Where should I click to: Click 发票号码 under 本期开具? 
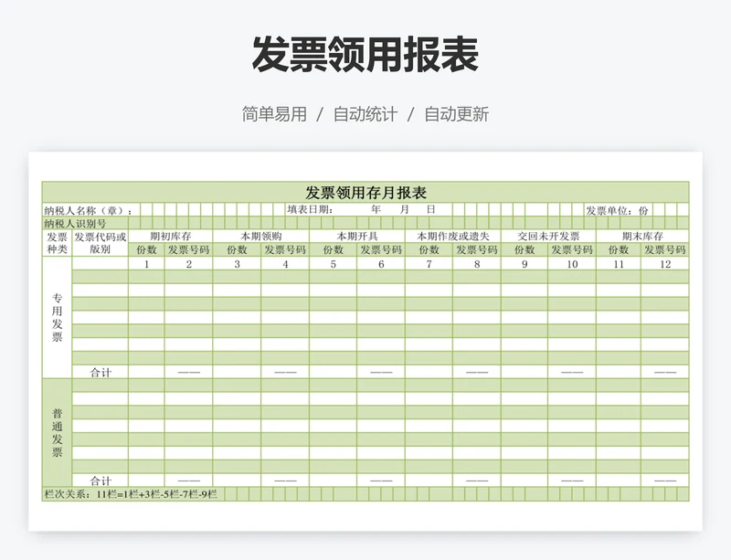(x=381, y=250)
